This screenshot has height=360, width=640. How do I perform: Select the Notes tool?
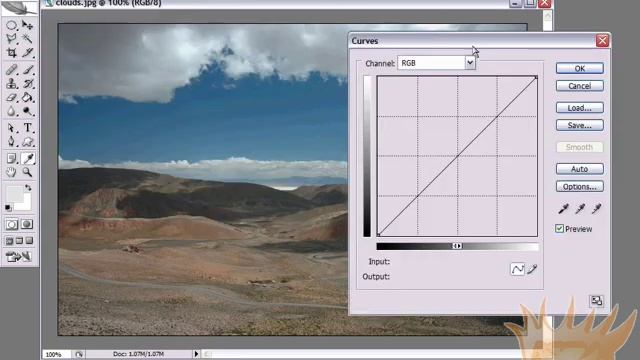click(x=11, y=158)
